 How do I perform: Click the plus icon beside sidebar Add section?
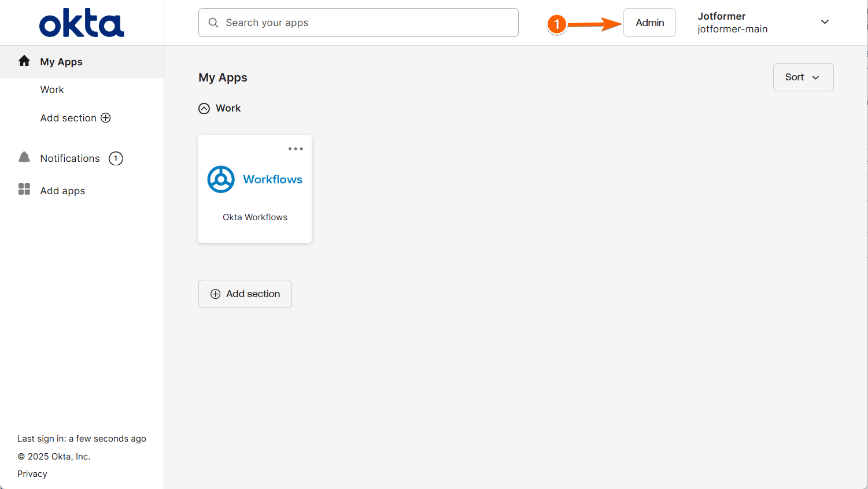(106, 118)
